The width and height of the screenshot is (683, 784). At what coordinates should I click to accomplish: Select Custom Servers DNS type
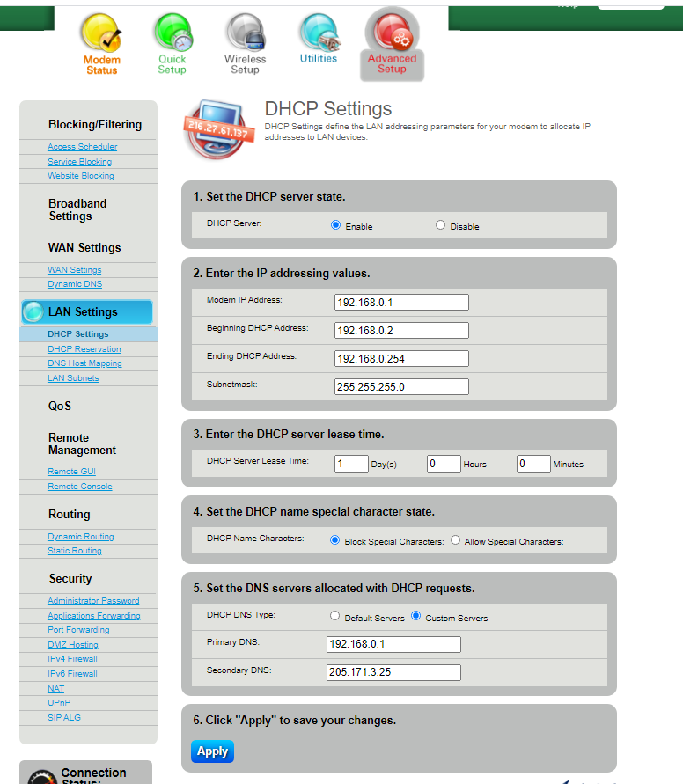coord(416,616)
